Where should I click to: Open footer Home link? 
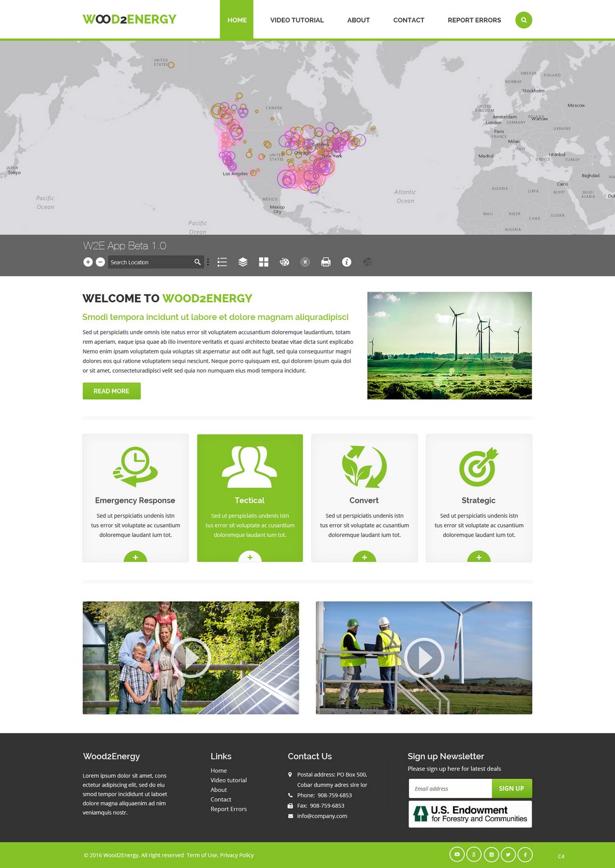pyautogui.click(x=219, y=771)
